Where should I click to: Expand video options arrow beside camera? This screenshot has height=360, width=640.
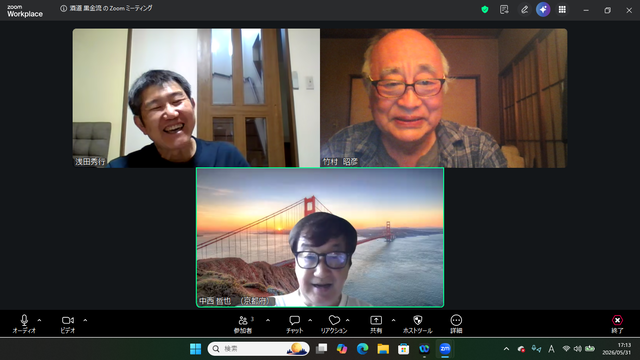85,320
